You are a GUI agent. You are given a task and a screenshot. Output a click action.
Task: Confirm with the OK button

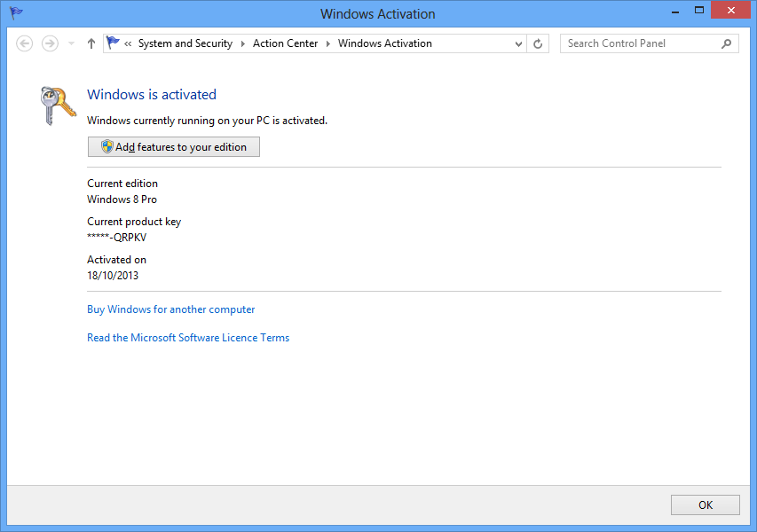coord(706,505)
